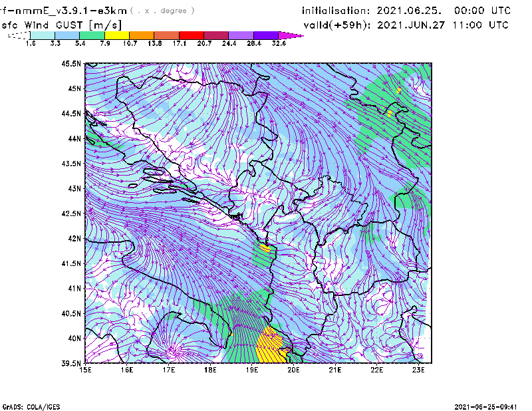Click the violet legend swatch (28.4–32.6)

coord(265,35)
